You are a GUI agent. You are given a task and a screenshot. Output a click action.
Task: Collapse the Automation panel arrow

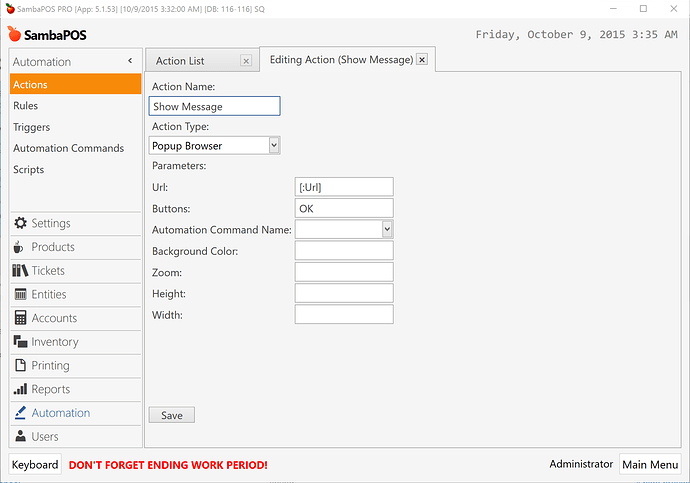click(130, 61)
